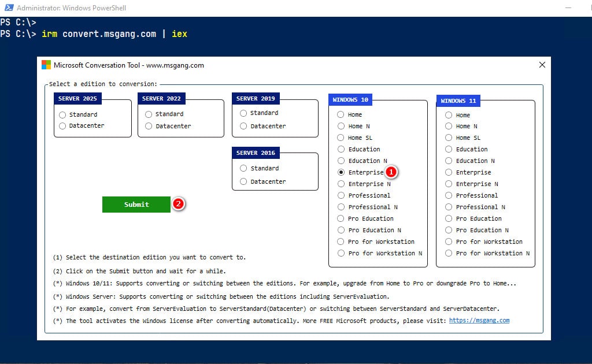Click the 'Windows 10/11: Supports converting' note
The width and height of the screenshot is (592, 364).
tap(284, 283)
